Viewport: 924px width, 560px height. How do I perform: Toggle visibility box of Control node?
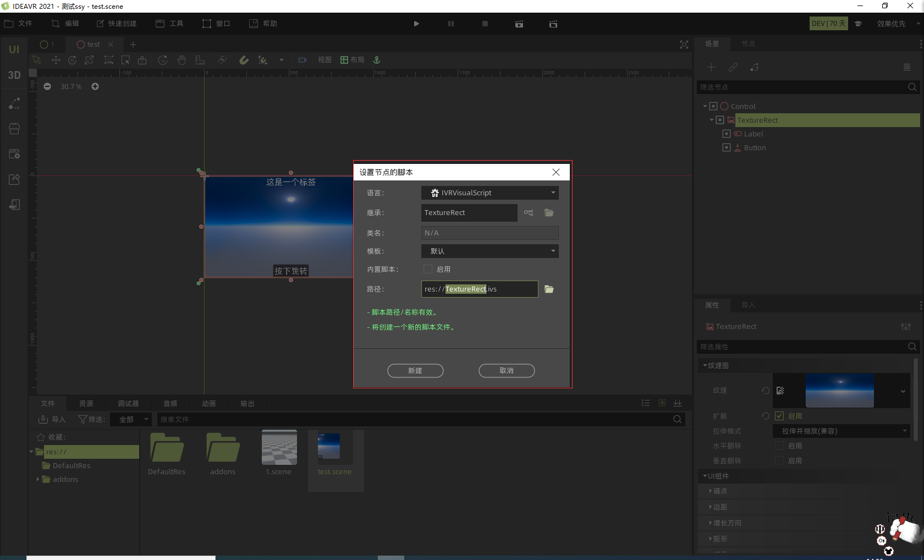[713, 106]
